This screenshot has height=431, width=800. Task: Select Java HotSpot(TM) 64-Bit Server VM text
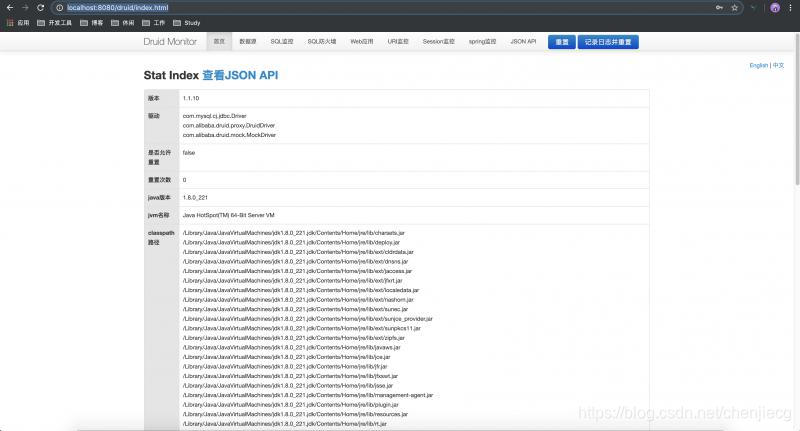pos(229,215)
